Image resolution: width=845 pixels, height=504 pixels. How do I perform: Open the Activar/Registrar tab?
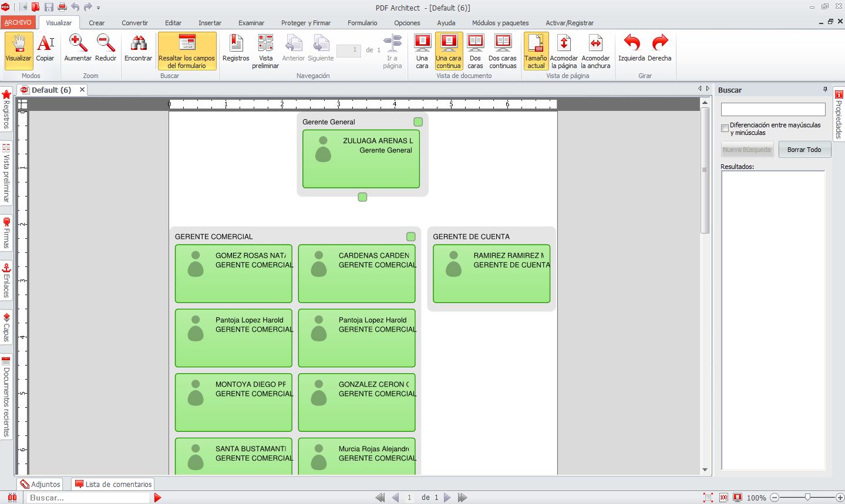click(x=570, y=23)
